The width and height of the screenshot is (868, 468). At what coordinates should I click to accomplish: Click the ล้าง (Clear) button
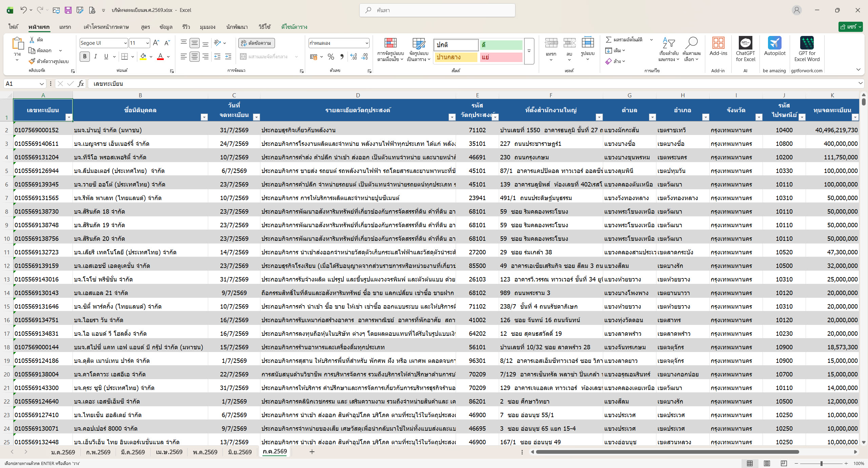tap(615, 61)
